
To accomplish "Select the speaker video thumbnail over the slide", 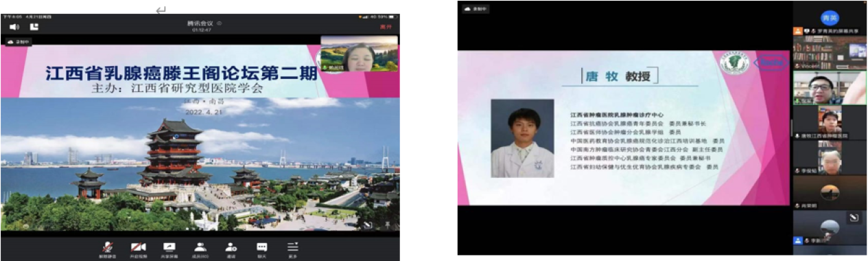I will [x=359, y=54].
